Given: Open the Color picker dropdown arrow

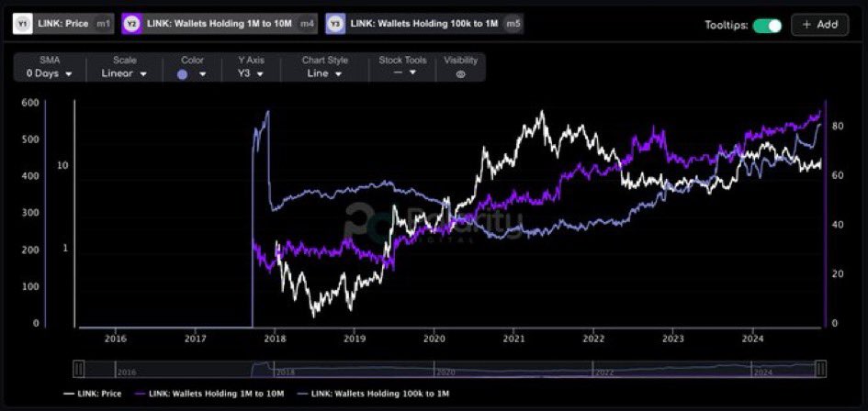Looking at the screenshot, I should [x=203, y=73].
